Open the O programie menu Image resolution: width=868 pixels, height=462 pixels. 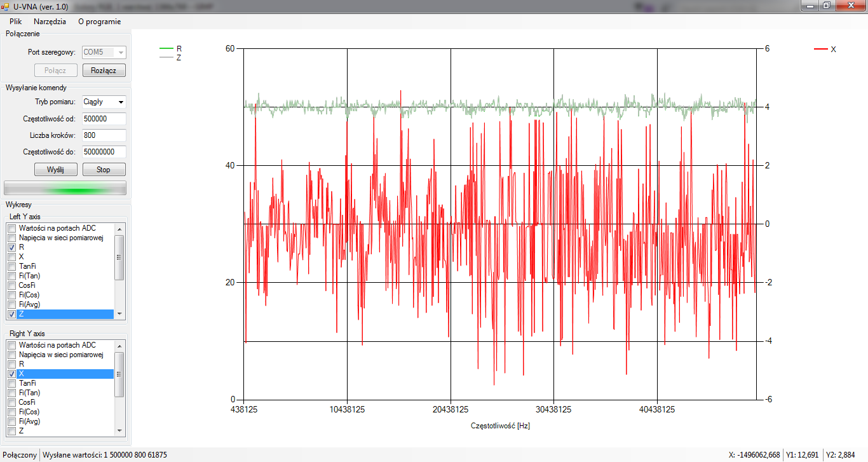pos(99,21)
